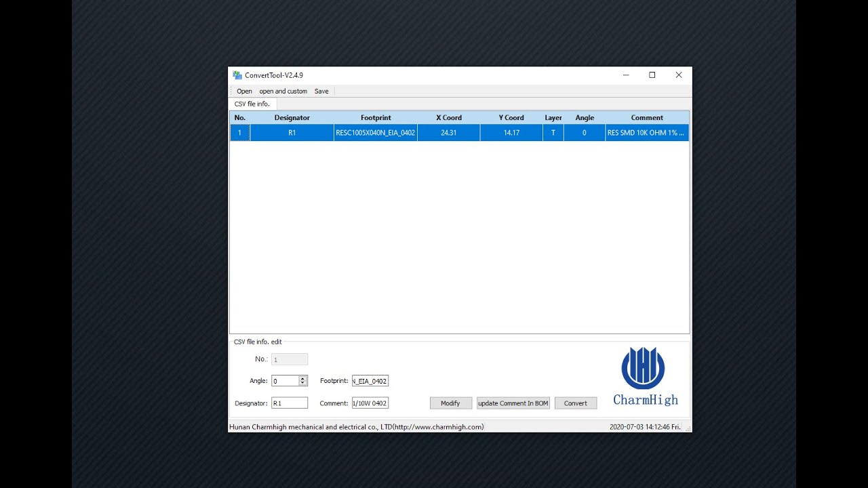Open the 'Open' menu item
This screenshot has width=868, height=488.
coord(244,91)
